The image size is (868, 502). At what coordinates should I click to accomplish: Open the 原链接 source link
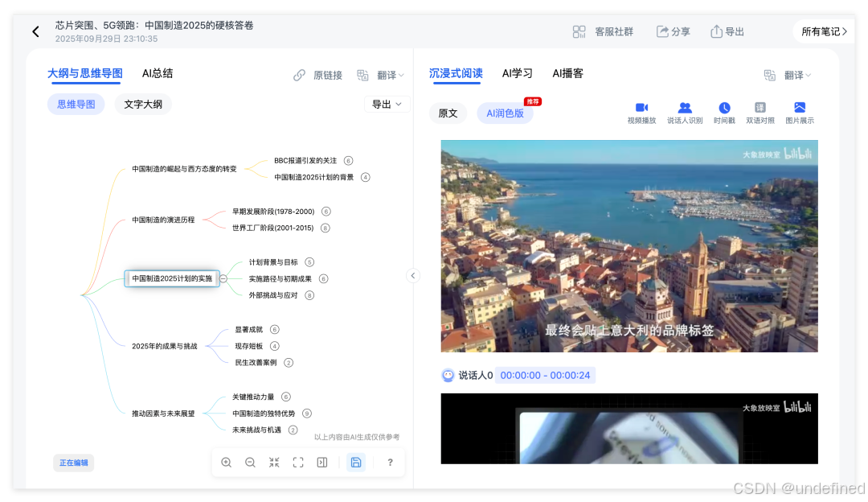318,75
